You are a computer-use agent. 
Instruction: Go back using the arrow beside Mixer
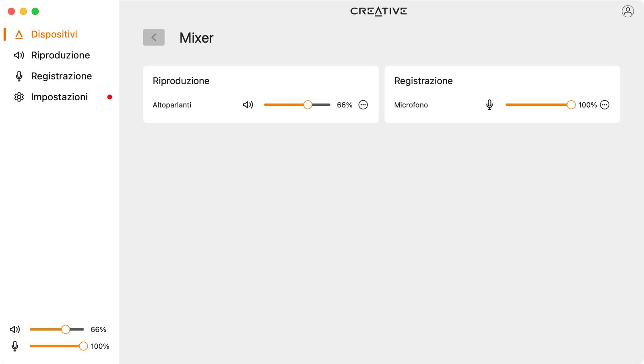pos(154,37)
